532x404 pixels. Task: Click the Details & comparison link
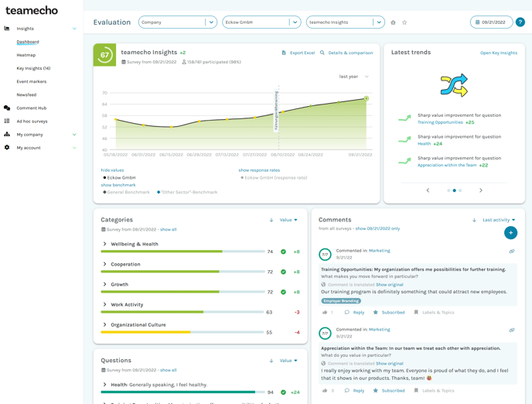coord(350,53)
